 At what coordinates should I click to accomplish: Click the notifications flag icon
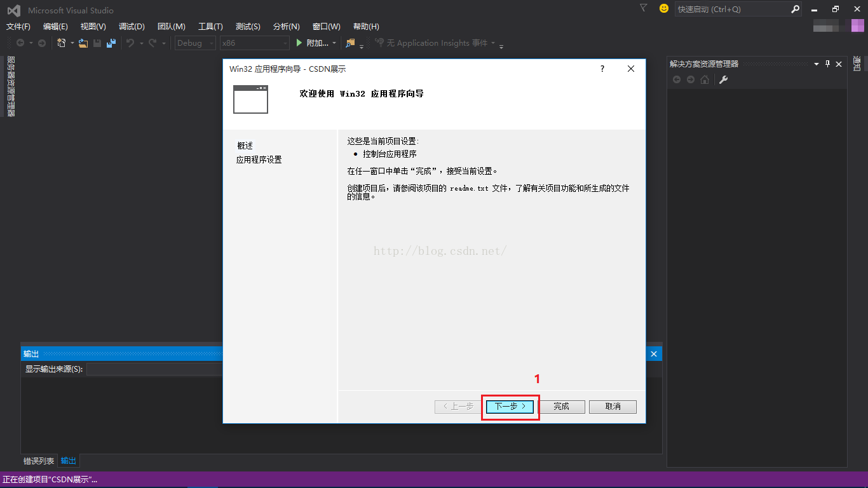click(x=643, y=8)
